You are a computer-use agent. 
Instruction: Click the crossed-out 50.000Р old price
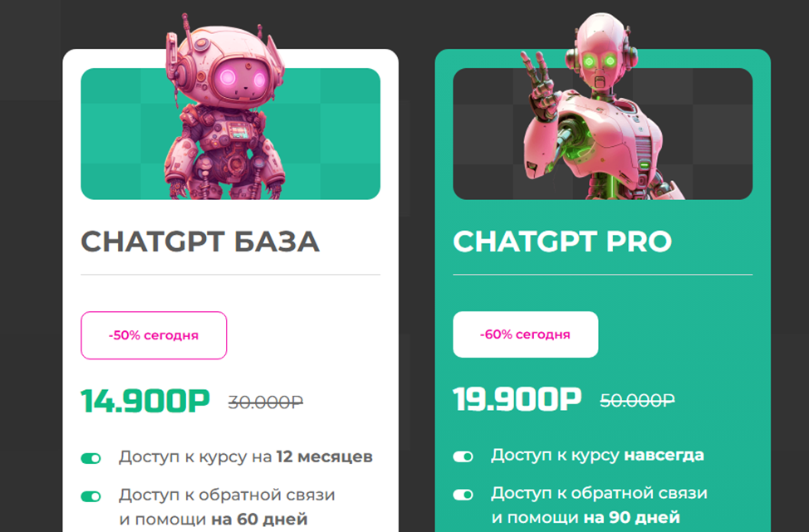pos(637,400)
